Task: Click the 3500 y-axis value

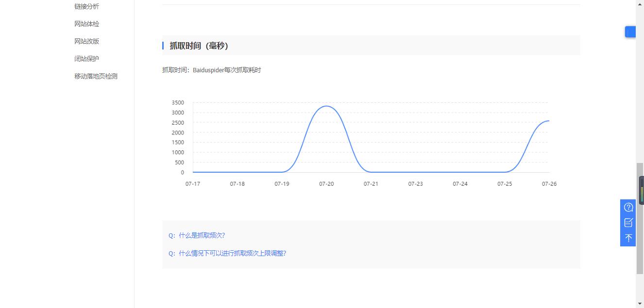Action: pos(178,103)
